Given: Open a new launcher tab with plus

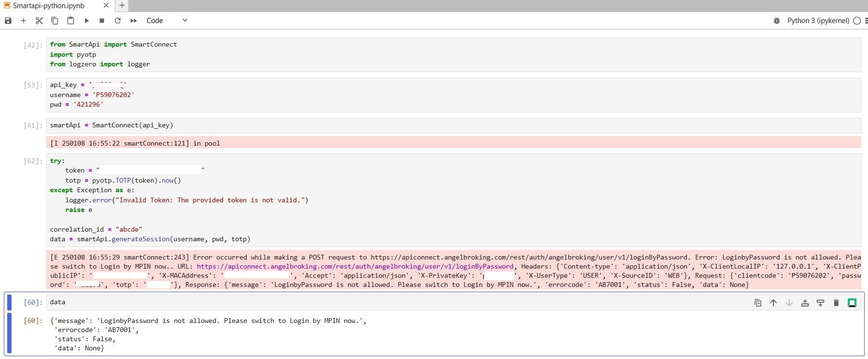Looking at the screenshot, I should (x=122, y=6).
